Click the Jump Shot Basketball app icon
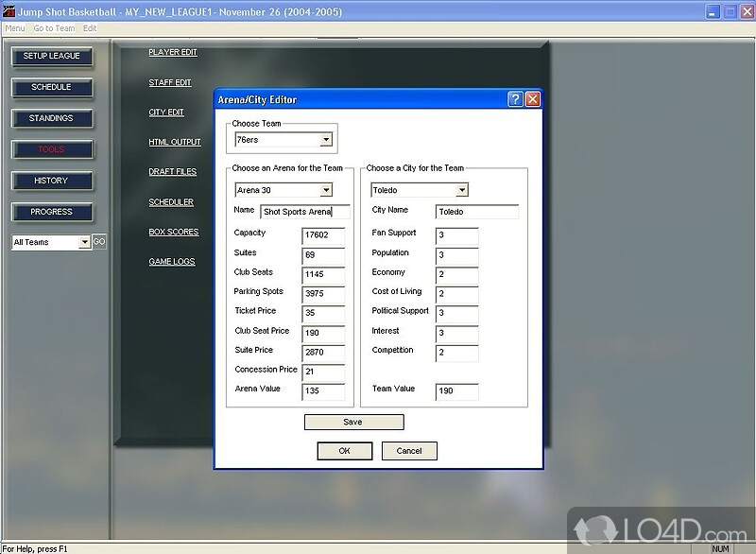Image resolution: width=756 pixels, height=554 pixels. click(9, 12)
